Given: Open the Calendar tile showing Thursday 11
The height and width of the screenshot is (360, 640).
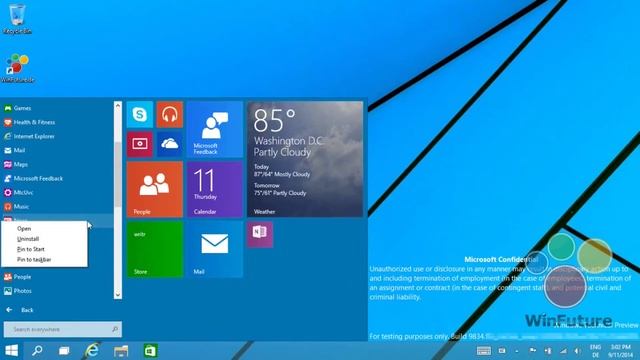Looking at the screenshot, I should pos(215,189).
